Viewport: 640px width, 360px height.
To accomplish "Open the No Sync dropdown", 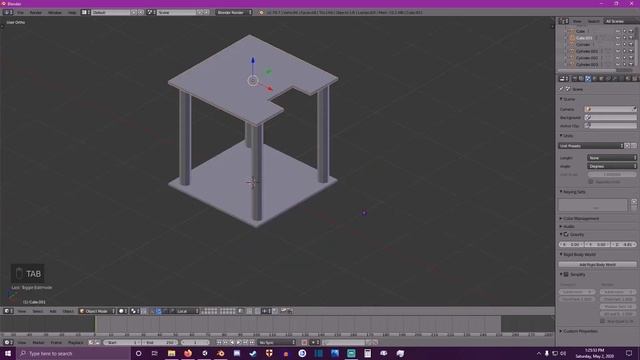I will point(277,342).
